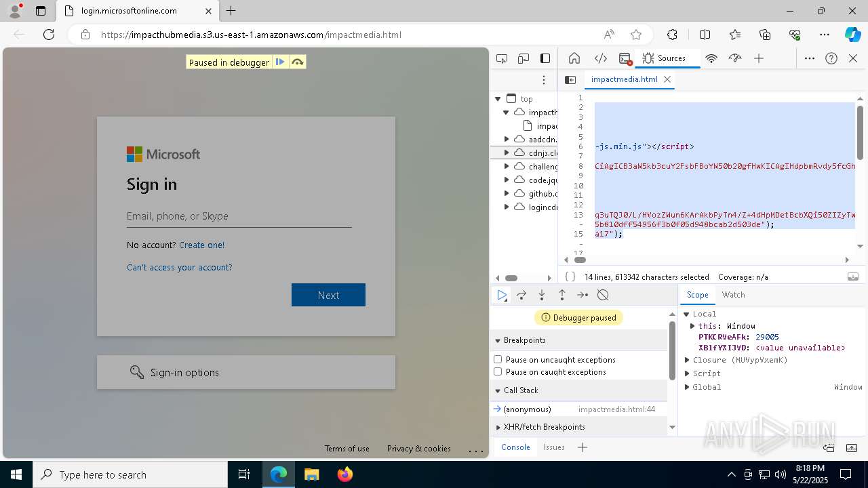Image resolution: width=868 pixels, height=488 pixels.
Task: Click the resume script execution button
Action: coord(501,295)
